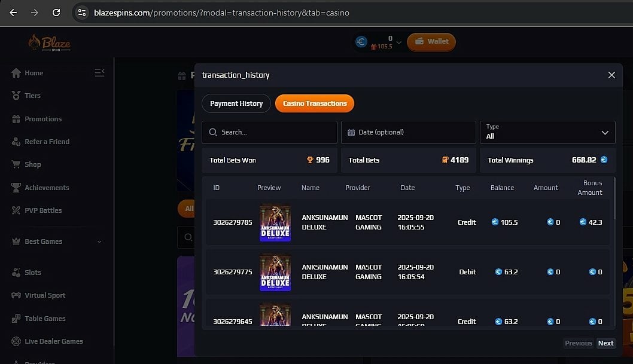Viewport: 633px width, 364px height.
Task: Click the All filter behind modal
Action: 187,209
